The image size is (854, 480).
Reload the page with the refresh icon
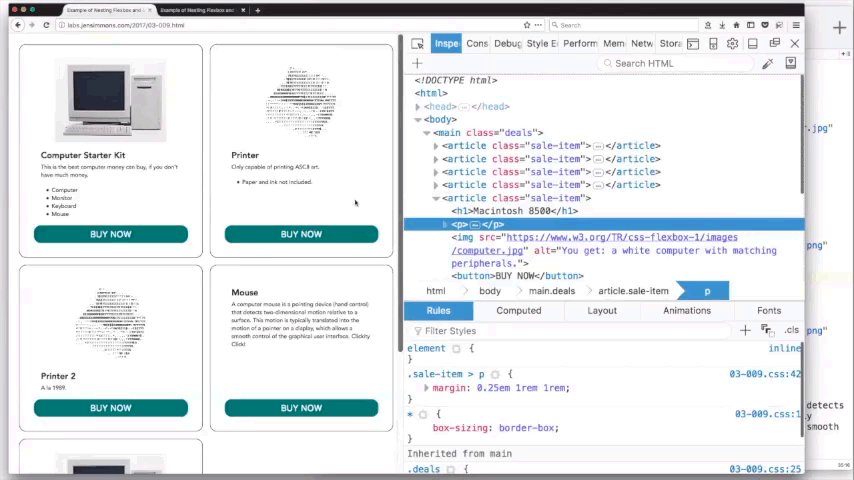click(x=46, y=25)
